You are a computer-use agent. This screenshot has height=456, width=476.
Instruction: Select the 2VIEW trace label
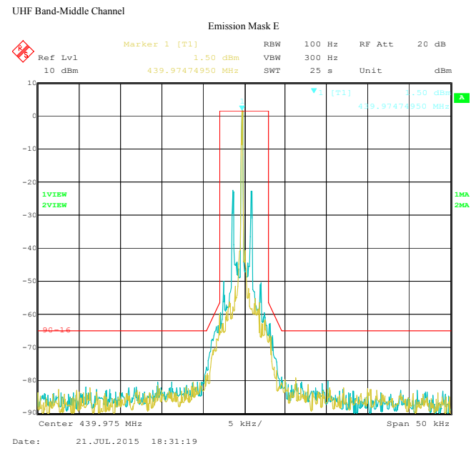point(54,205)
